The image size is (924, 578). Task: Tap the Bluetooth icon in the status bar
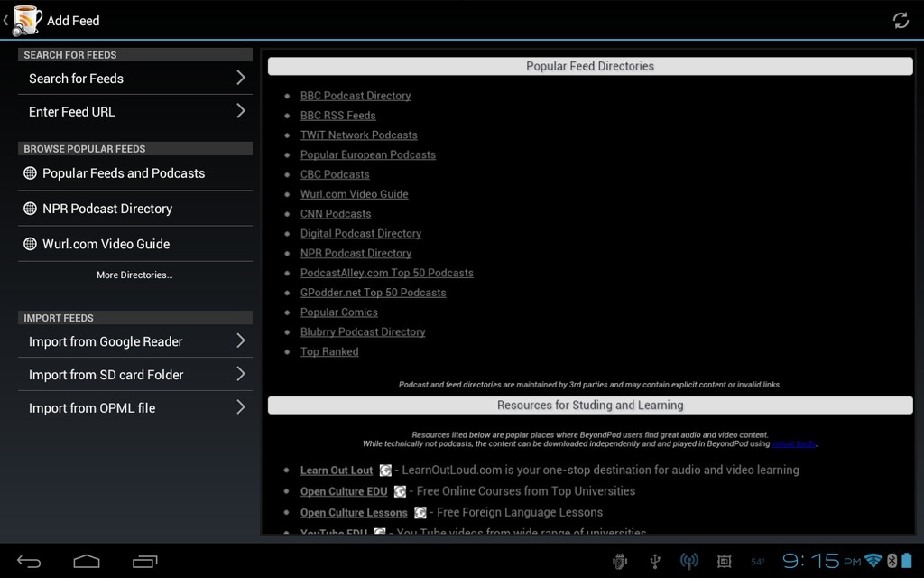tap(892, 561)
